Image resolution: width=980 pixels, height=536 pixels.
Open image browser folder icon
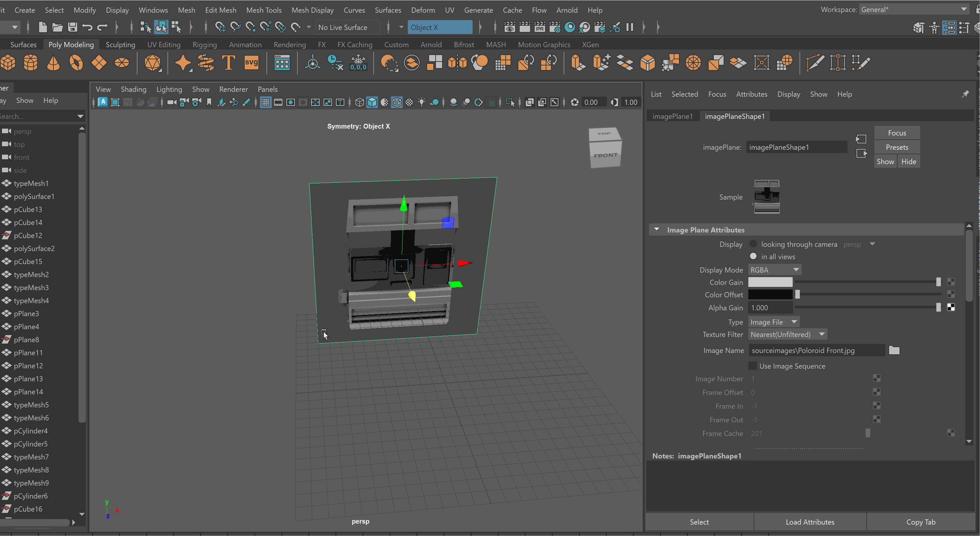[894, 350]
